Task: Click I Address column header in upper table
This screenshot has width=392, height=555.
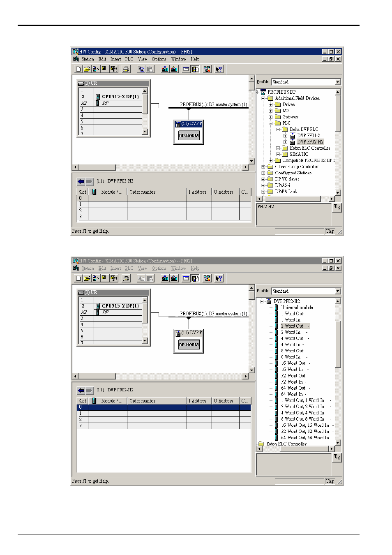Action: point(199,192)
